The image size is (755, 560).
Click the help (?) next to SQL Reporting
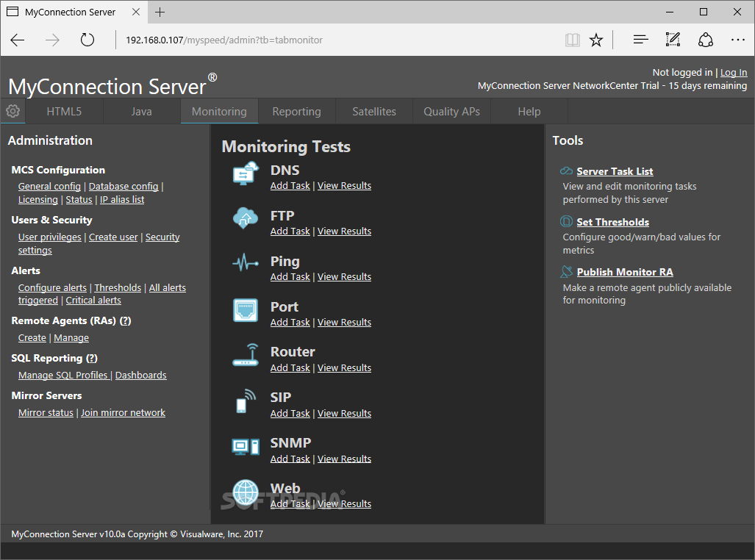point(92,358)
